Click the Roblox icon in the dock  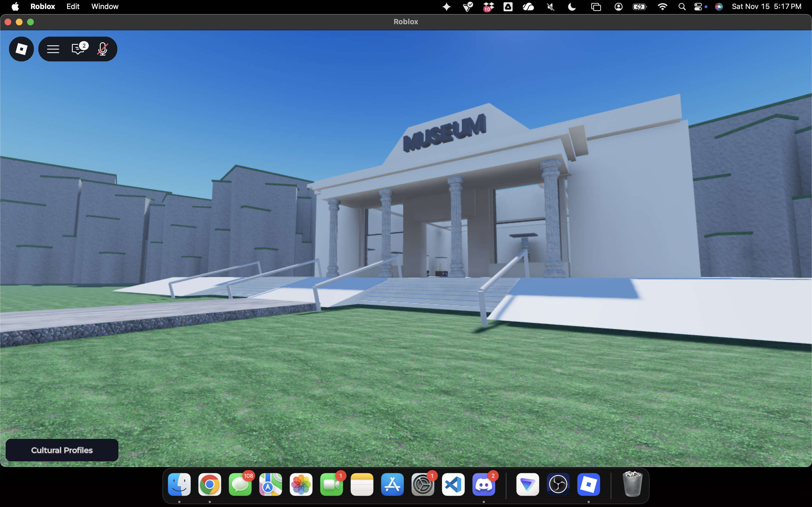point(588,484)
